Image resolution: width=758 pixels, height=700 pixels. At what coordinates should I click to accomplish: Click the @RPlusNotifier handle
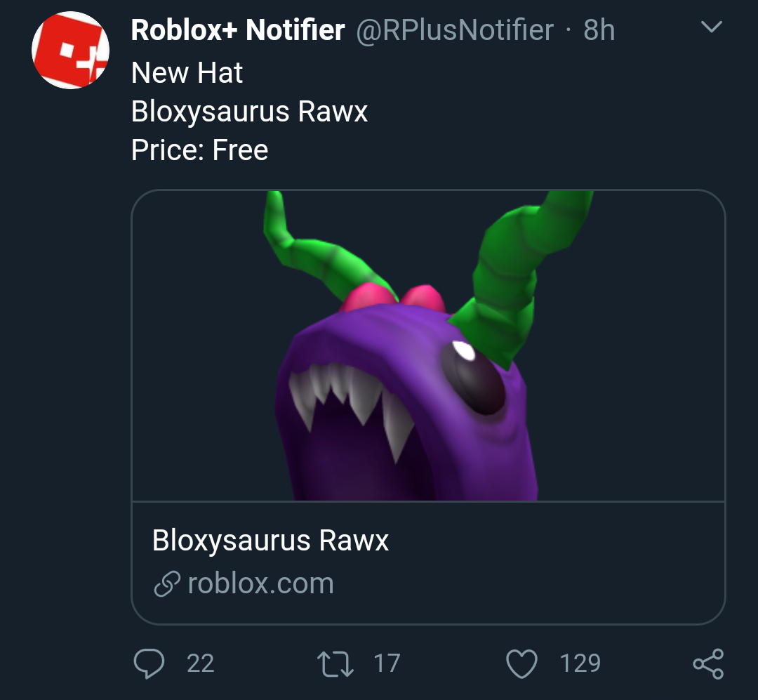[455, 30]
